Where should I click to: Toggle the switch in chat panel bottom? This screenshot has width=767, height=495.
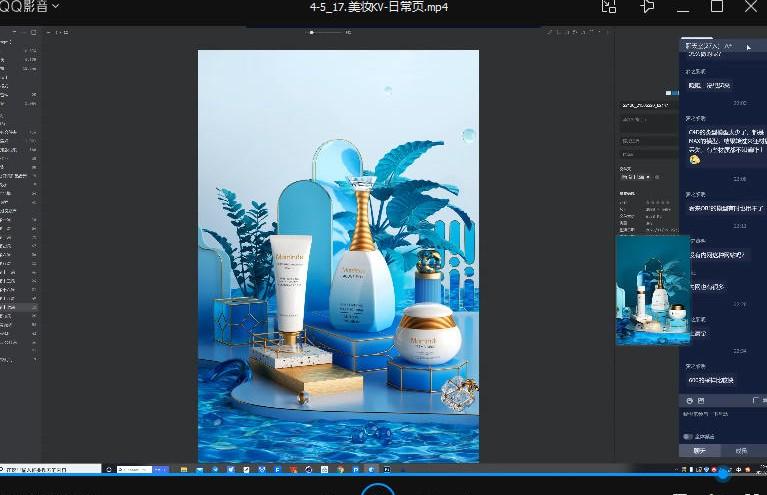[688, 436]
